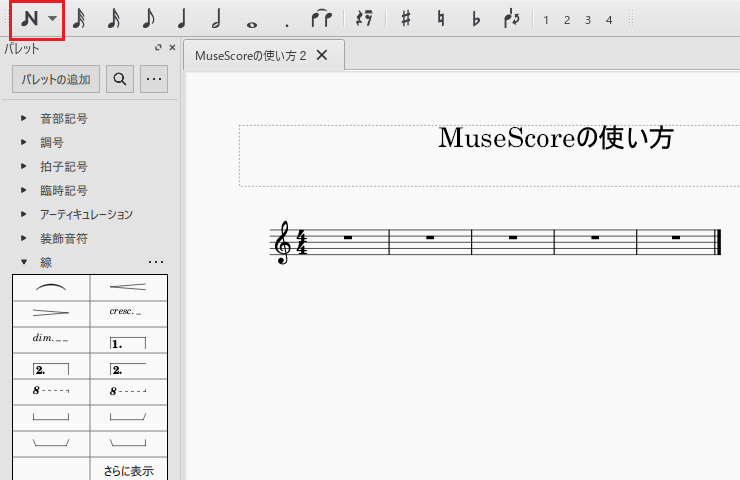Viewport: 740px width, 480px height.
Task: Open note input mode dropdown arrow
Action: [x=52, y=19]
